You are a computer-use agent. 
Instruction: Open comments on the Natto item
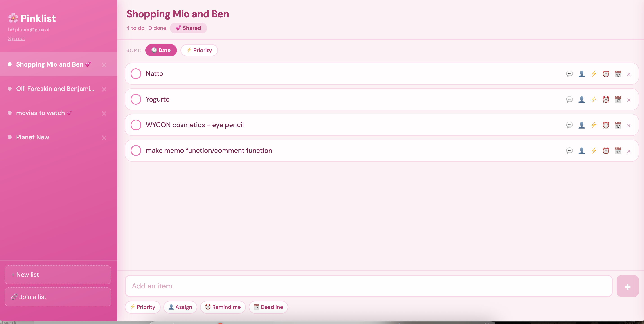569,74
